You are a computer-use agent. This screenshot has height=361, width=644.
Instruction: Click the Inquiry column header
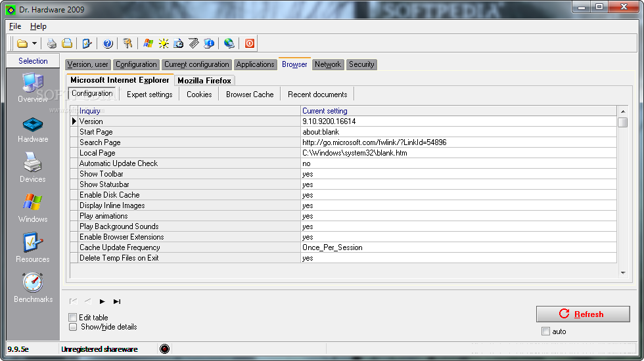coord(189,111)
